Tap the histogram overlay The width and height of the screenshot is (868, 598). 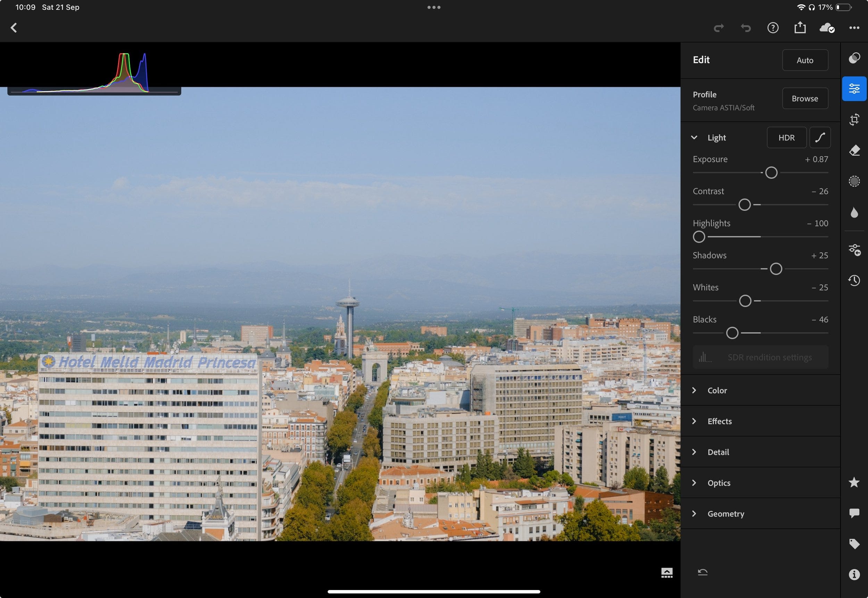pos(94,73)
